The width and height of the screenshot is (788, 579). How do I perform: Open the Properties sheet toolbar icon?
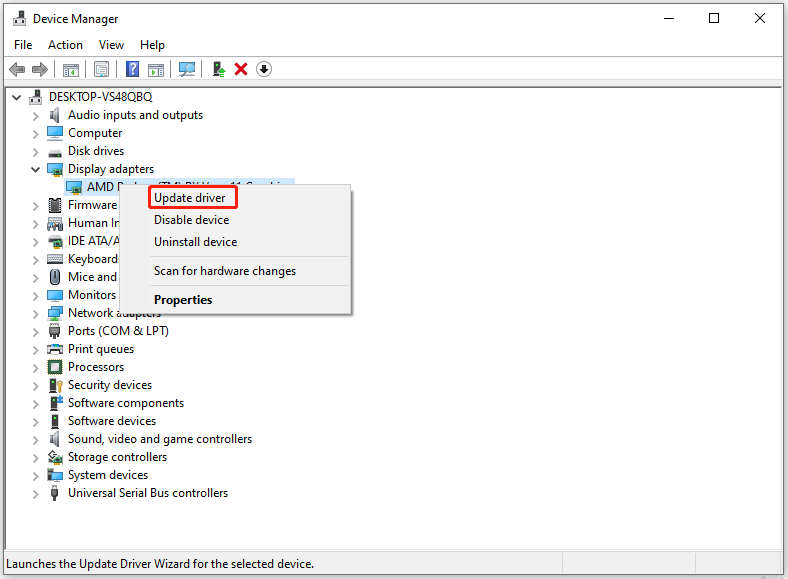click(x=102, y=69)
